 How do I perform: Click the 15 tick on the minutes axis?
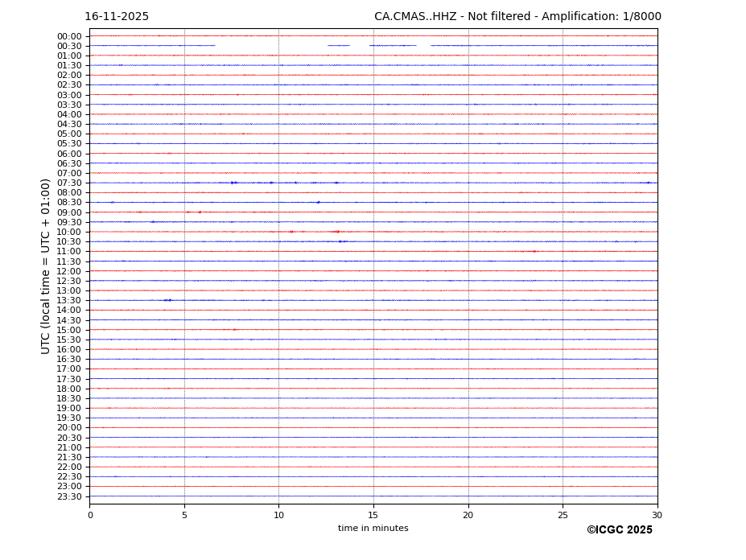373,515
